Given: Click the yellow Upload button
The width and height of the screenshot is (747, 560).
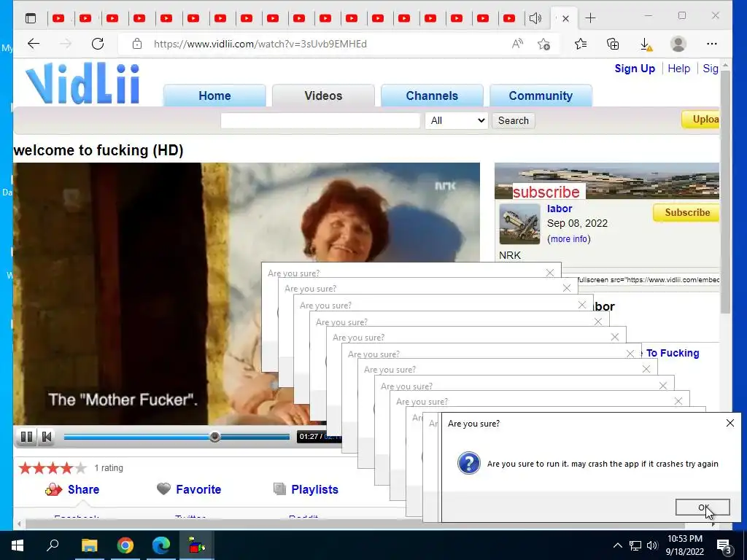Looking at the screenshot, I should pyautogui.click(x=701, y=120).
